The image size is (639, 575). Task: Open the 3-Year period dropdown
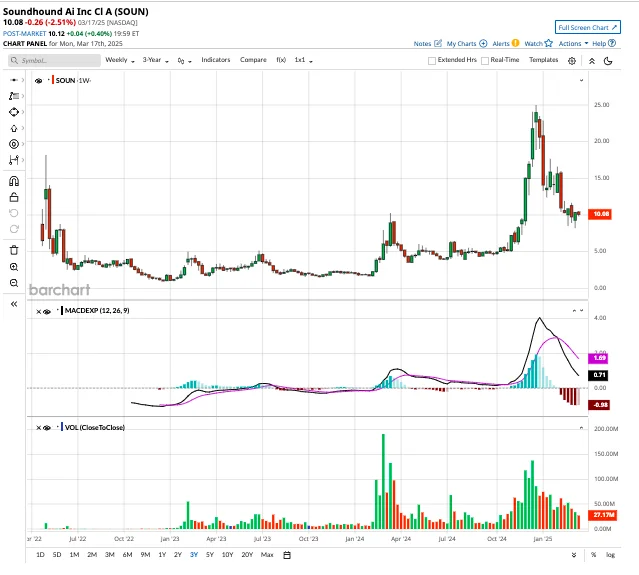155,60
